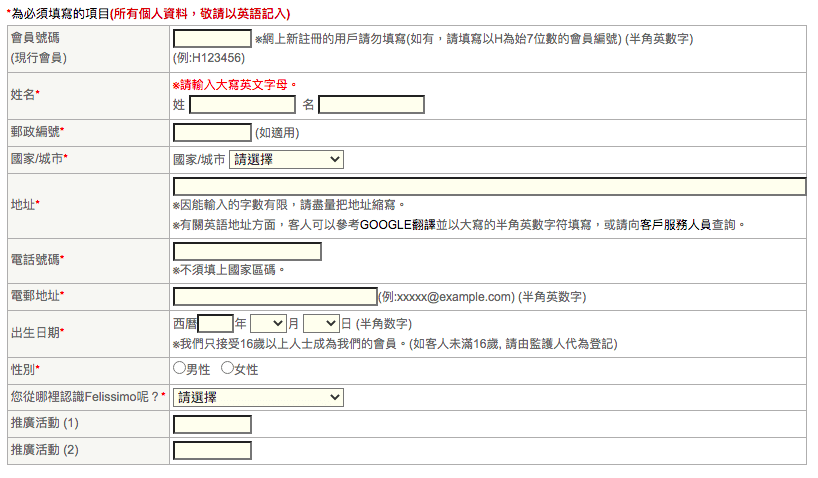Click the 會員號碼 member number input field
Viewport: 818px width, 478px height.
[212, 39]
